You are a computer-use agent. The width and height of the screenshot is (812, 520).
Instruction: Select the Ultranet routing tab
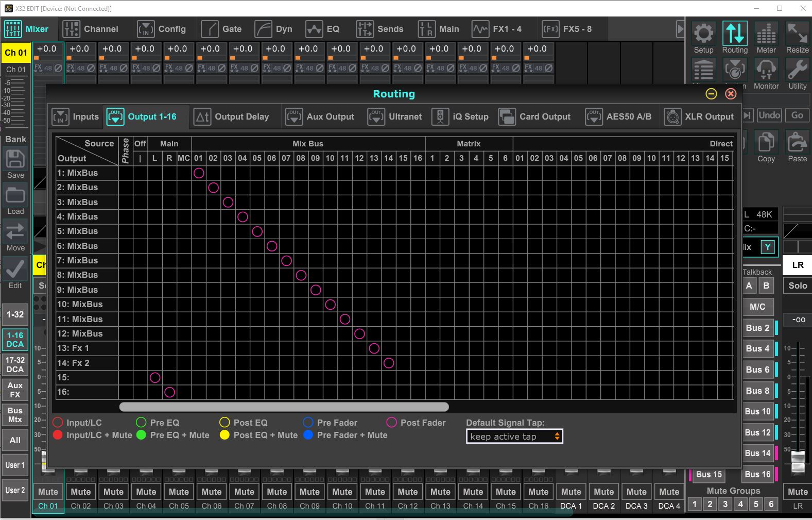pos(395,117)
